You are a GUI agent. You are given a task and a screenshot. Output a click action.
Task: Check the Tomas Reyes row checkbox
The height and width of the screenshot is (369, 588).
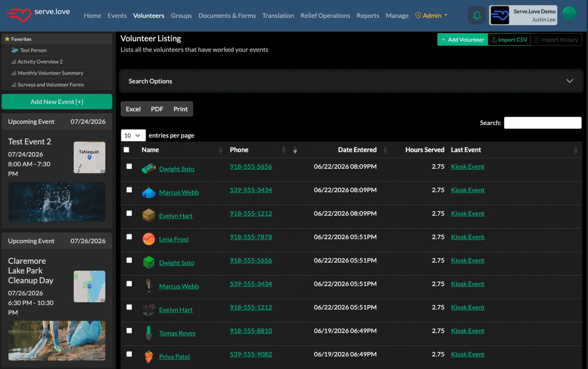click(129, 331)
